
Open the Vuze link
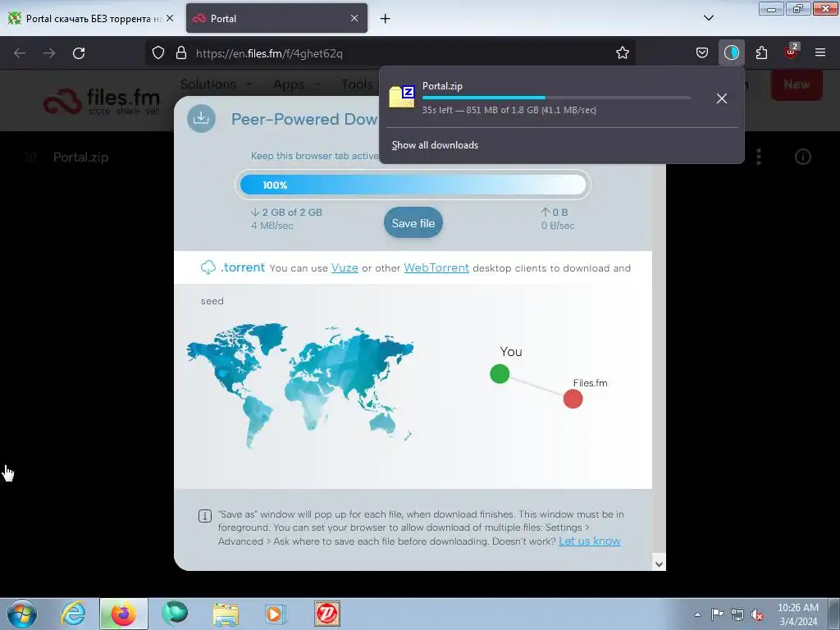point(345,268)
